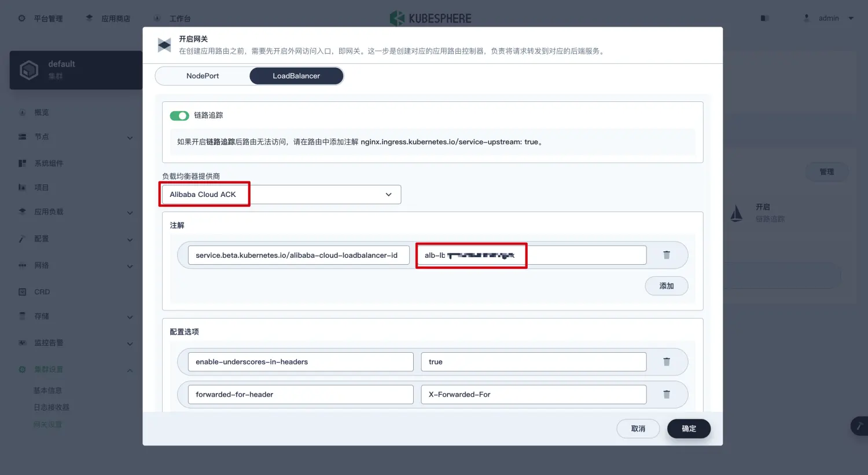This screenshot has width=868, height=475.
Task: Click the 节点 sidebar icon
Action: [x=23, y=137]
